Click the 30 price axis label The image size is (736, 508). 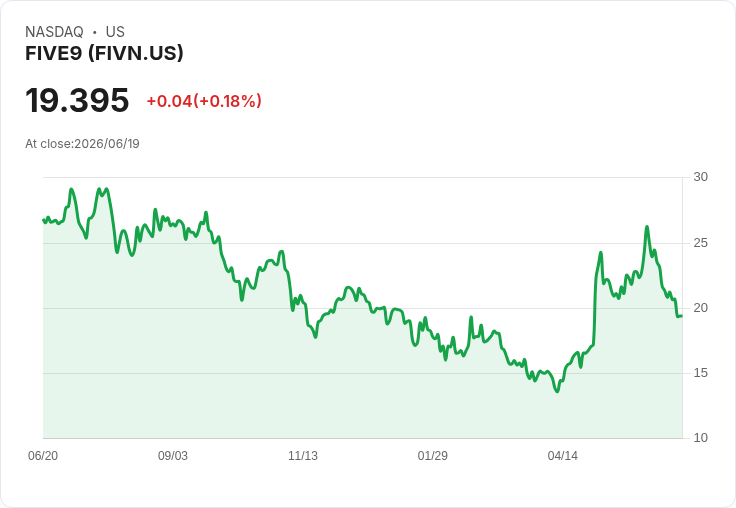coord(700,177)
